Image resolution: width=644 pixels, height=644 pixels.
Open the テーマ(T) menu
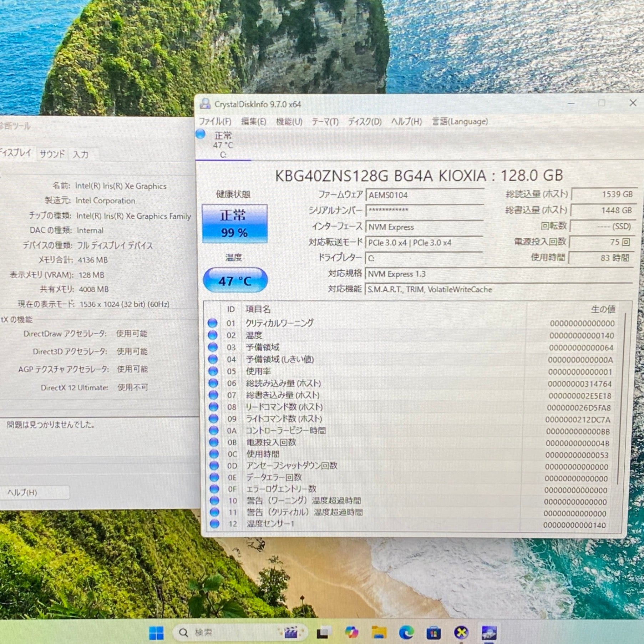point(325,122)
